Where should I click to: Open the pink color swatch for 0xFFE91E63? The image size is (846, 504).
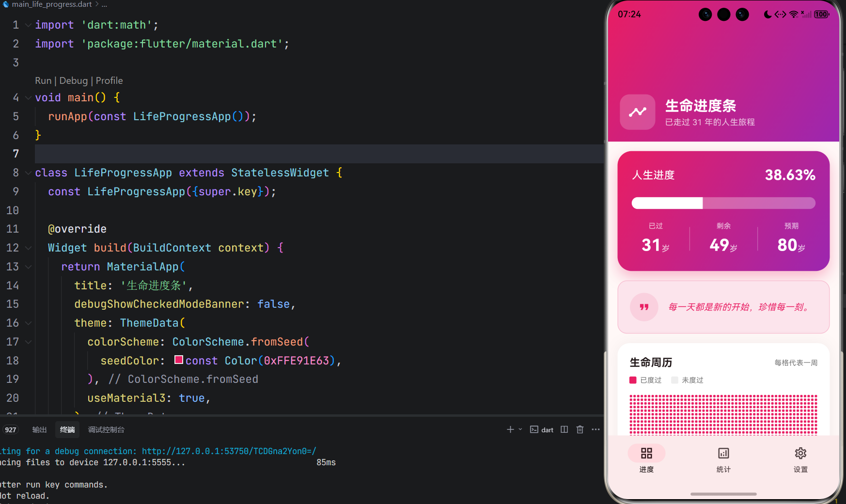179,360
